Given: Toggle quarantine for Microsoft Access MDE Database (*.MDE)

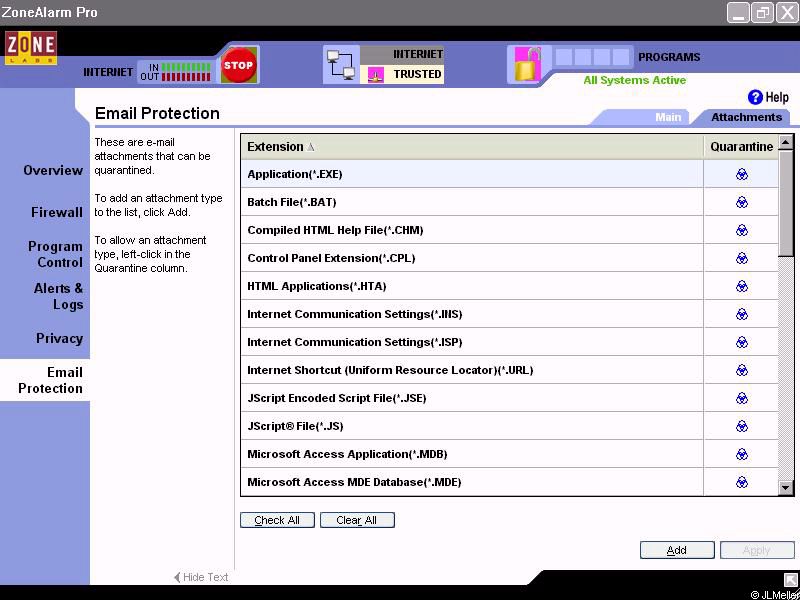Looking at the screenshot, I should click(742, 482).
